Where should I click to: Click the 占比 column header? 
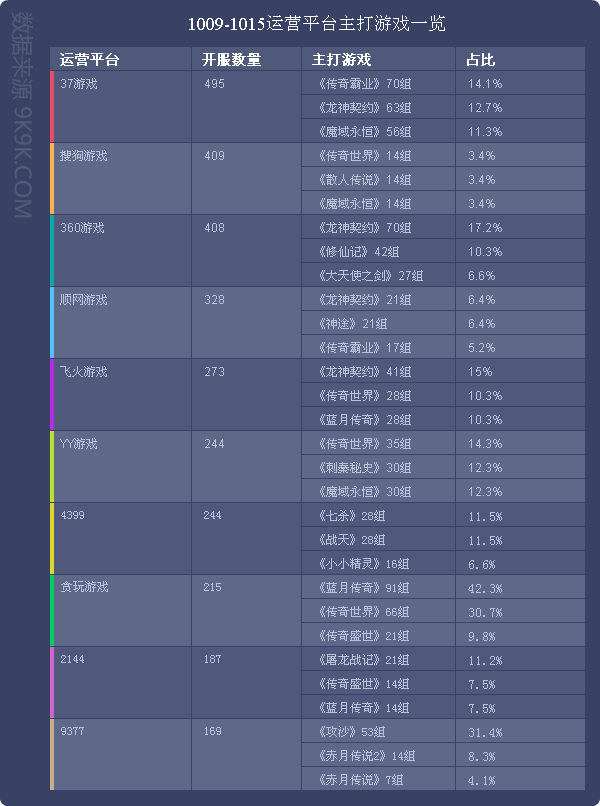(481, 60)
